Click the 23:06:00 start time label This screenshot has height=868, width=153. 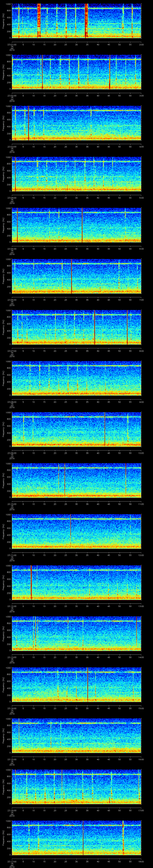12,300
